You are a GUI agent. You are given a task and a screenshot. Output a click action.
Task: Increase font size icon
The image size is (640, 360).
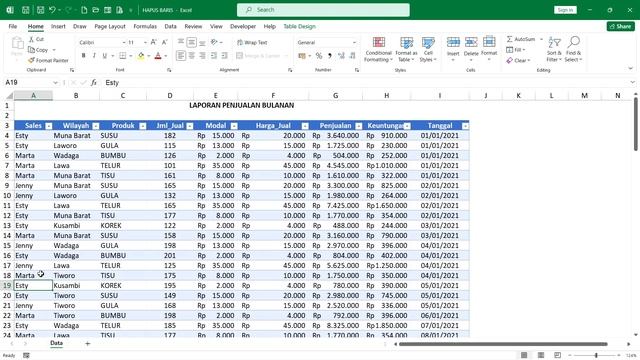(x=153, y=42)
